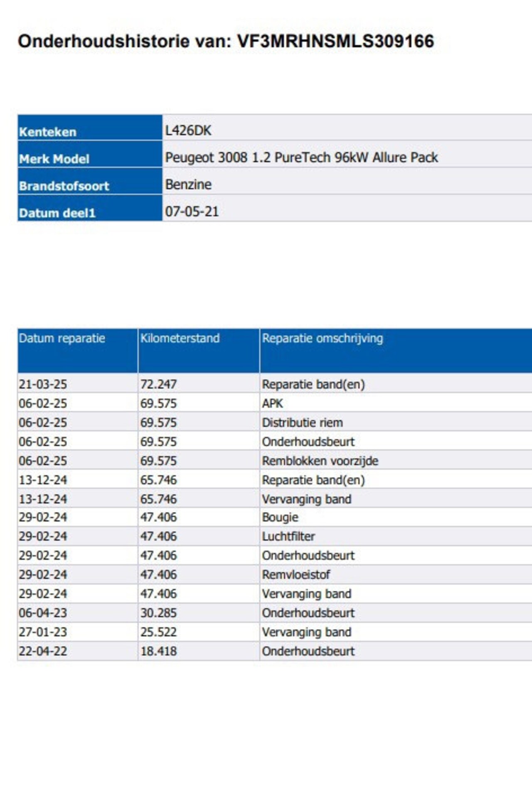Screen dimensions: 532x812
Task: Click the Kenteken label cell
Action: coord(48,132)
